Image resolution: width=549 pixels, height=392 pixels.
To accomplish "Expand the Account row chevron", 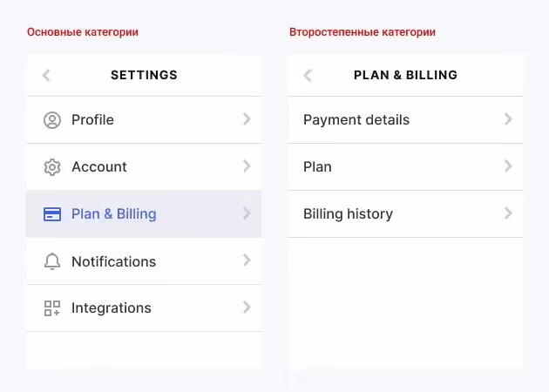I will click(x=247, y=166).
